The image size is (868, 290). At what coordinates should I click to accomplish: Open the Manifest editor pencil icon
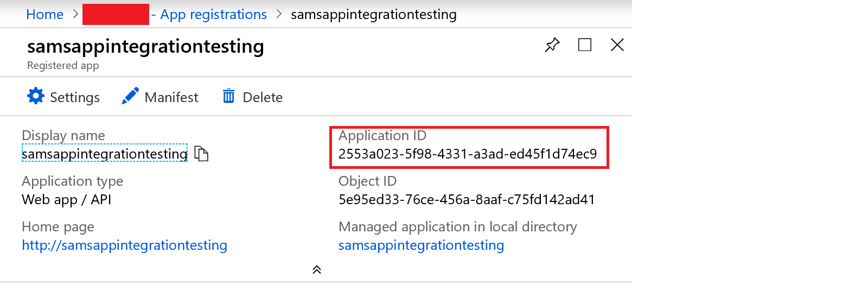pos(130,96)
